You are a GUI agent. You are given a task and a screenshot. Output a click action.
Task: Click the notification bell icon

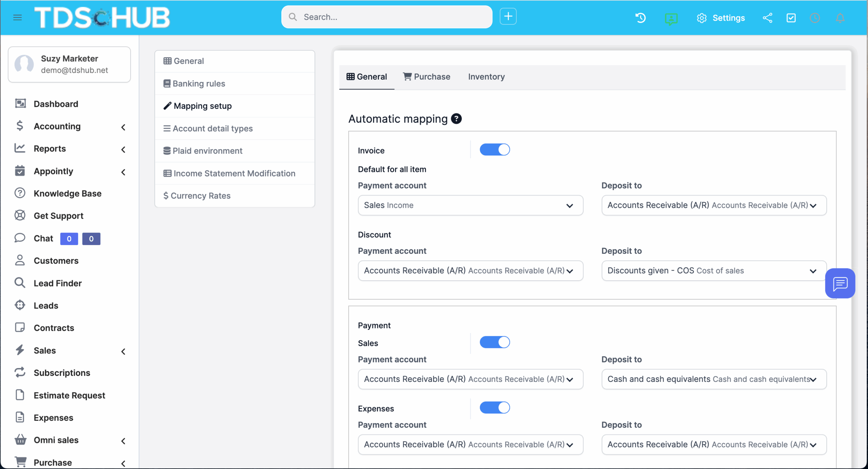840,18
